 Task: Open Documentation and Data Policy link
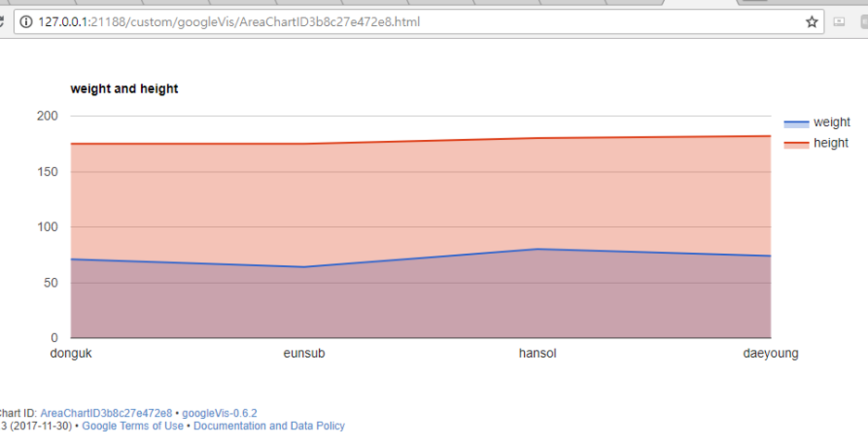(x=269, y=426)
